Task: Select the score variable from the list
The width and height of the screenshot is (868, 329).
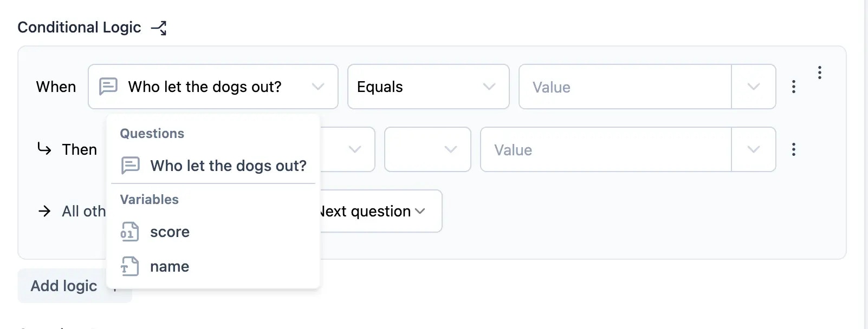Action: 170,232
